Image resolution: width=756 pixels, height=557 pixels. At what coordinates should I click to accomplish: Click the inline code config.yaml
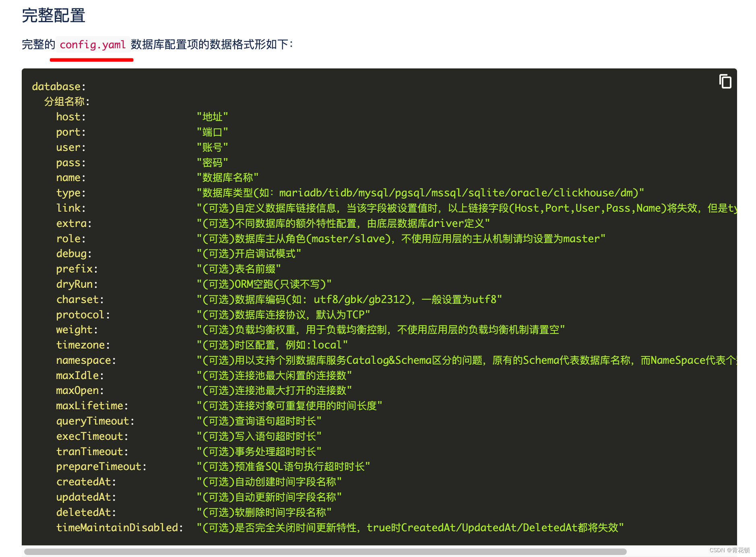click(93, 45)
